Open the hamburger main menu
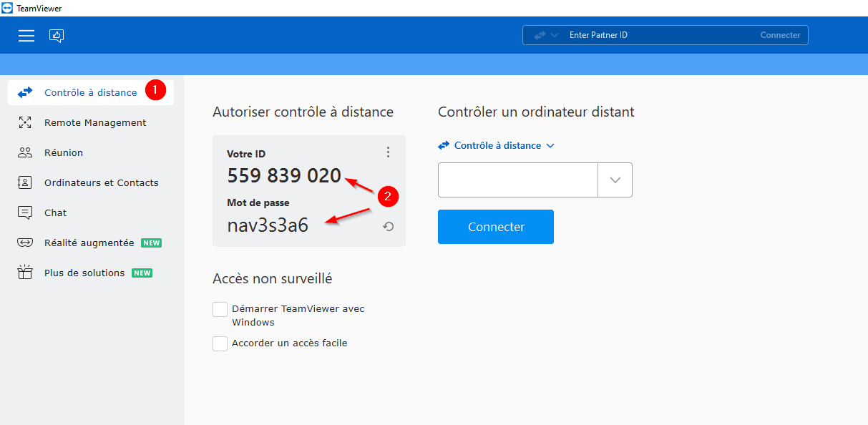This screenshot has width=868, height=425. [26, 35]
